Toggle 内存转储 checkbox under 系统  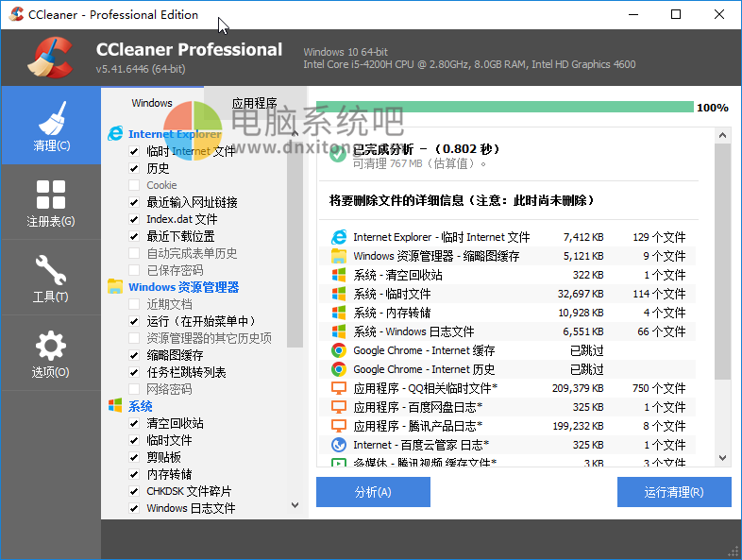point(134,474)
